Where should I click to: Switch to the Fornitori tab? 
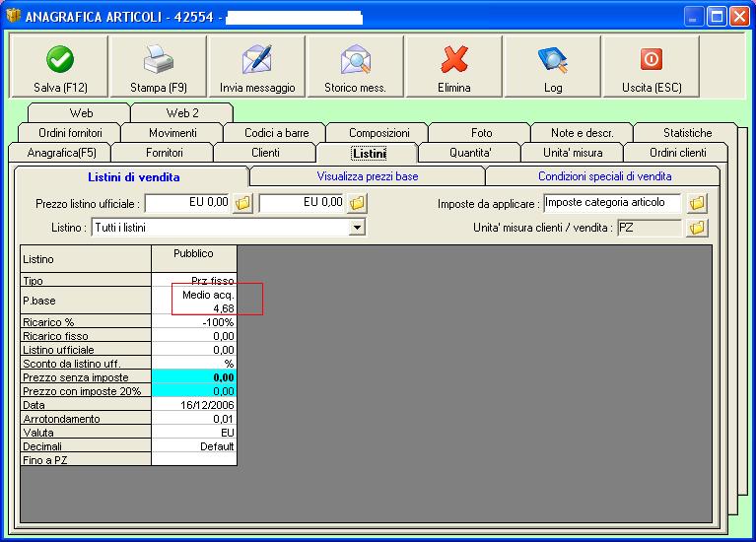coord(164,153)
